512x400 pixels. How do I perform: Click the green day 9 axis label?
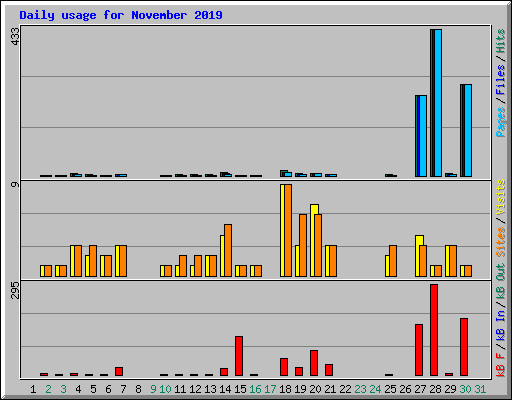tap(153, 389)
